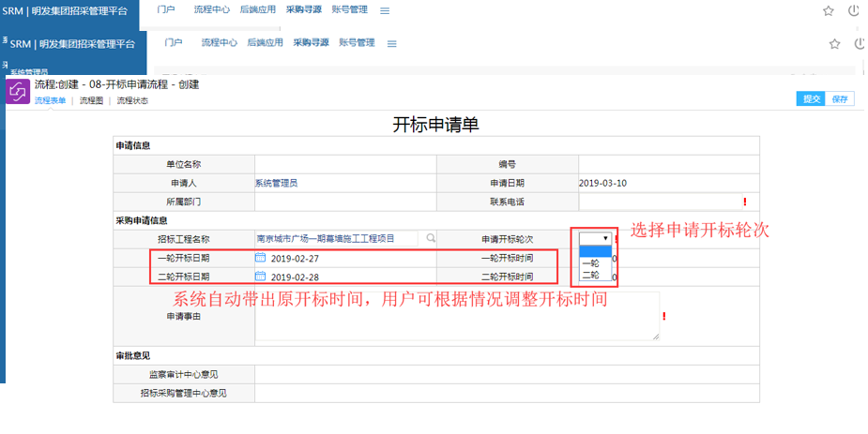
Task: Open the 账号管理 menu in inner navbar
Action: 357,43
